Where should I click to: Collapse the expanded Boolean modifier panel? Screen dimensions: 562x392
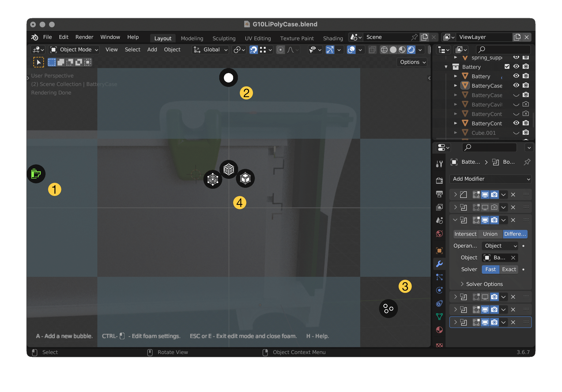[455, 220]
